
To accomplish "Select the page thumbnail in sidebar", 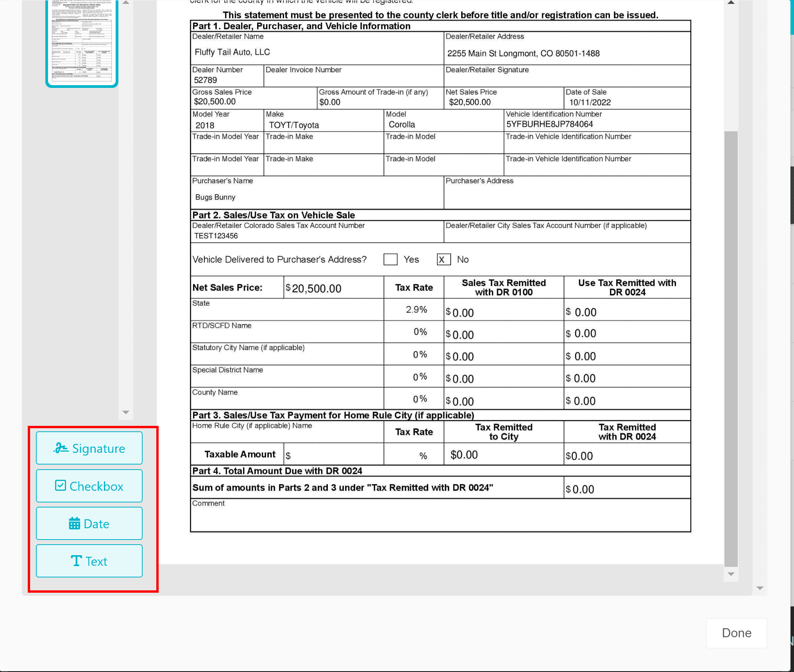I will point(82,43).
